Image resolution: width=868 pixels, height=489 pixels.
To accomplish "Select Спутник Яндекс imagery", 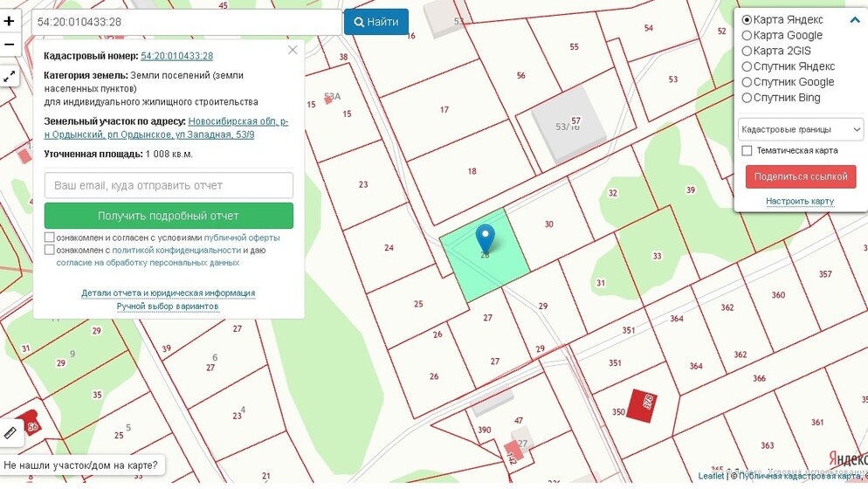I will coord(747,66).
